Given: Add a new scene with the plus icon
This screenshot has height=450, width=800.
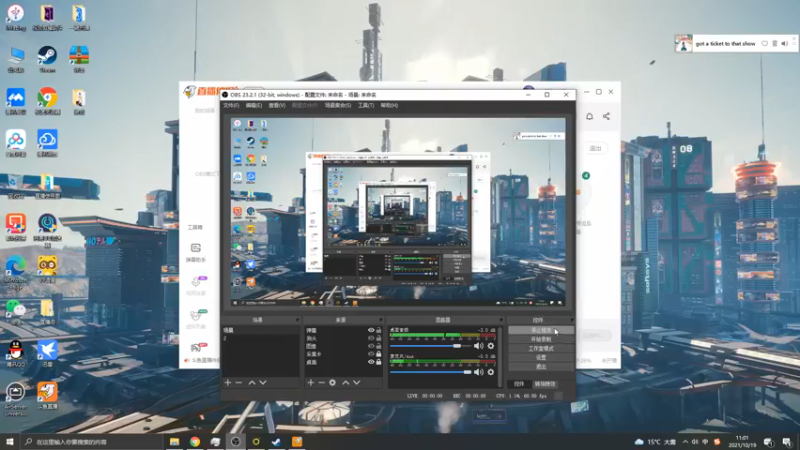Looking at the screenshot, I should [x=228, y=382].
